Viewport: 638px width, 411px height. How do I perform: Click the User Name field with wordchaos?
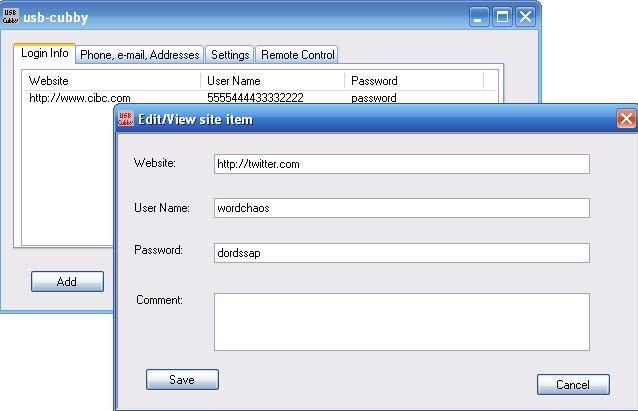(401, 208)
